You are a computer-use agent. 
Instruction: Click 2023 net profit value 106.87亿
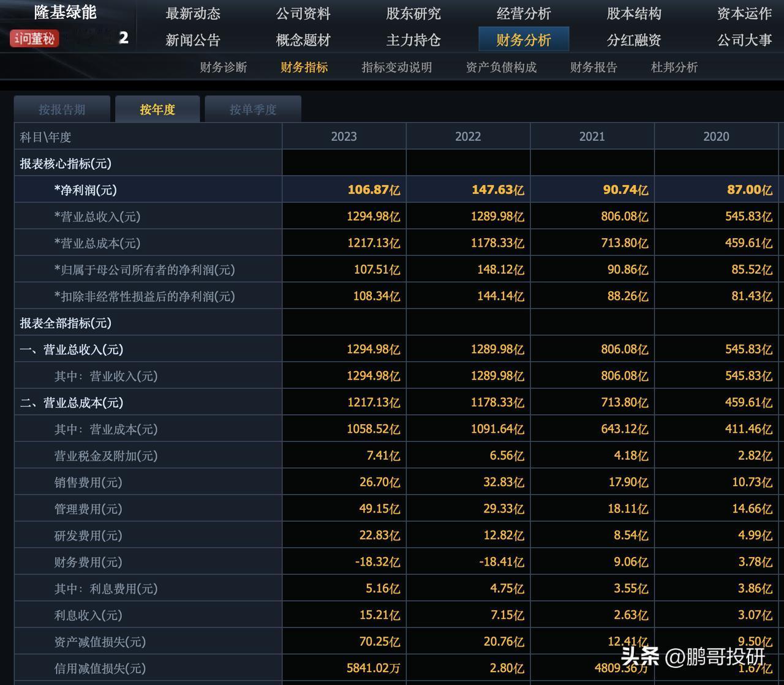(374, 190)
